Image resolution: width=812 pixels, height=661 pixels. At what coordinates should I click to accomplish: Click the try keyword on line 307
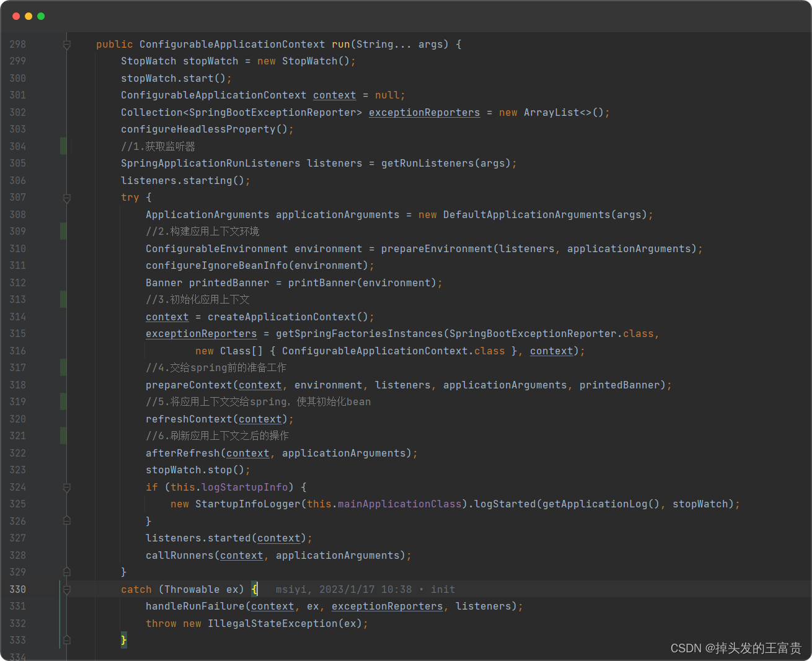[x=130, y=198]
